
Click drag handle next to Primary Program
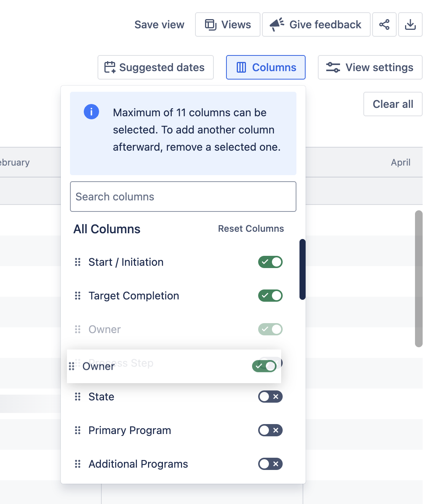point(78,430)
